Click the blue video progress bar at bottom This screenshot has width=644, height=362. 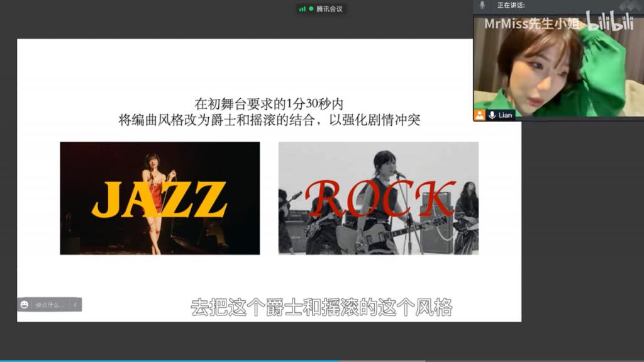(x=170, y=361)
